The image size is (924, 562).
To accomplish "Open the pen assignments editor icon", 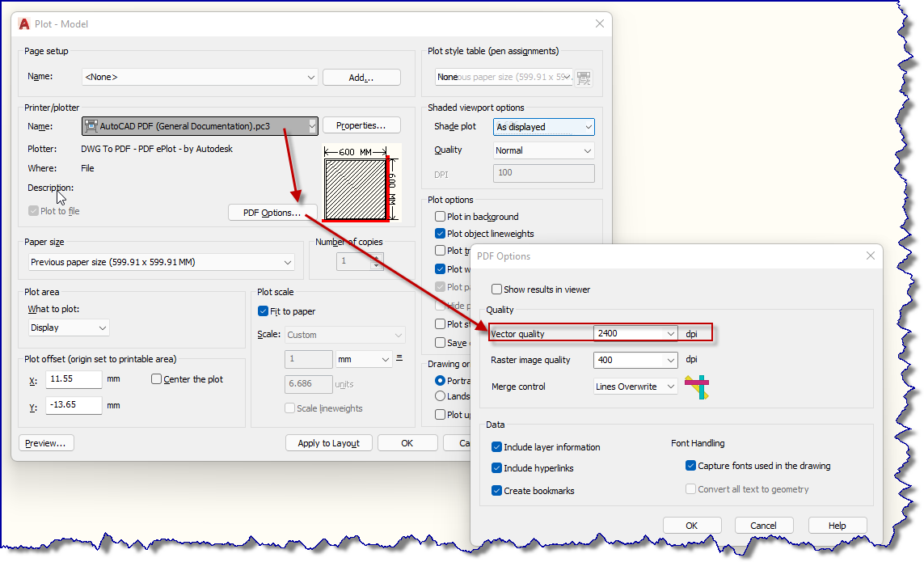I will pyautogui.click(x=584, y=76).
